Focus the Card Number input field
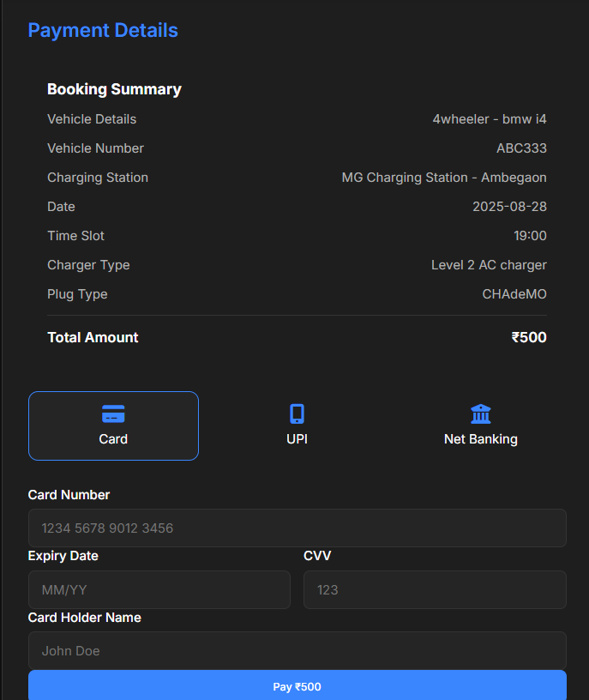This screenshot has width=589, height=700. [x=297, y=528]
